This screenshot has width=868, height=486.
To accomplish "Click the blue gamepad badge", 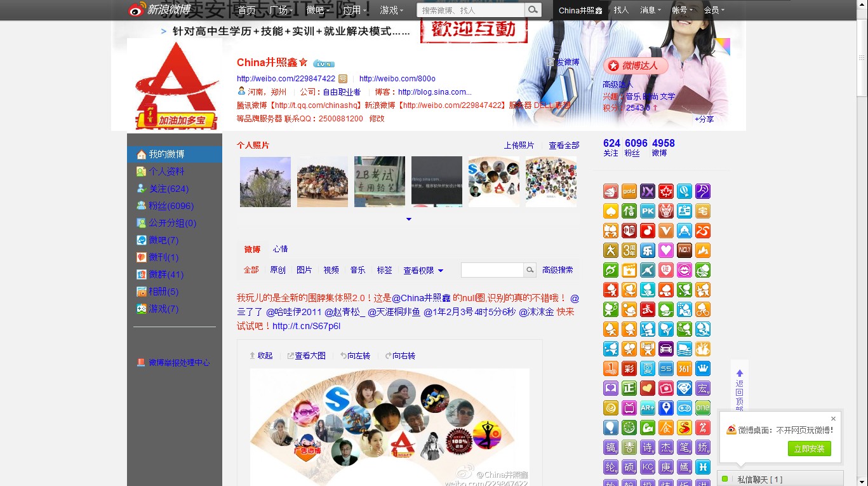I will click(684, 408).
